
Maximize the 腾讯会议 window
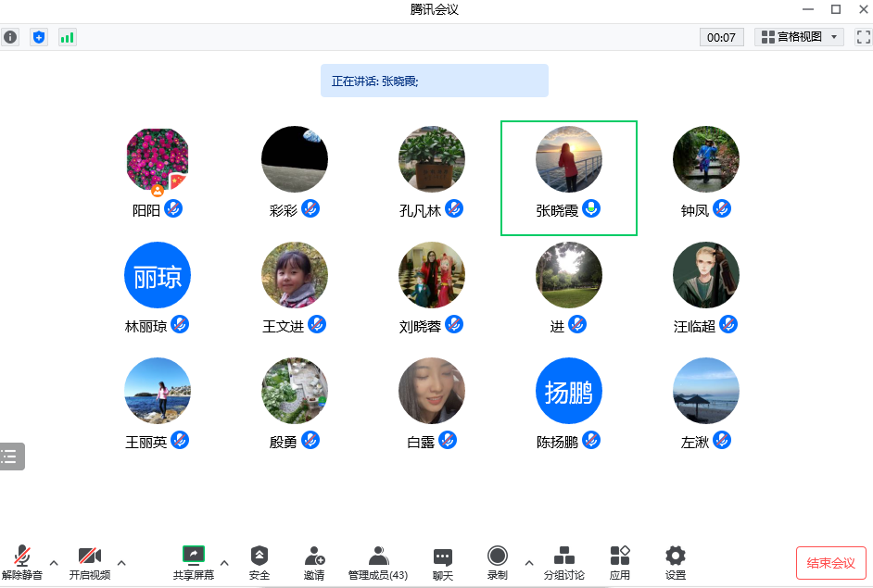point(836,9)
